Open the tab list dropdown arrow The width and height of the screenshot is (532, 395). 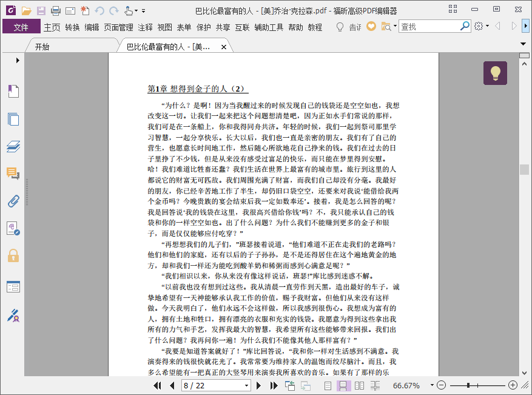tap(523, 44)
